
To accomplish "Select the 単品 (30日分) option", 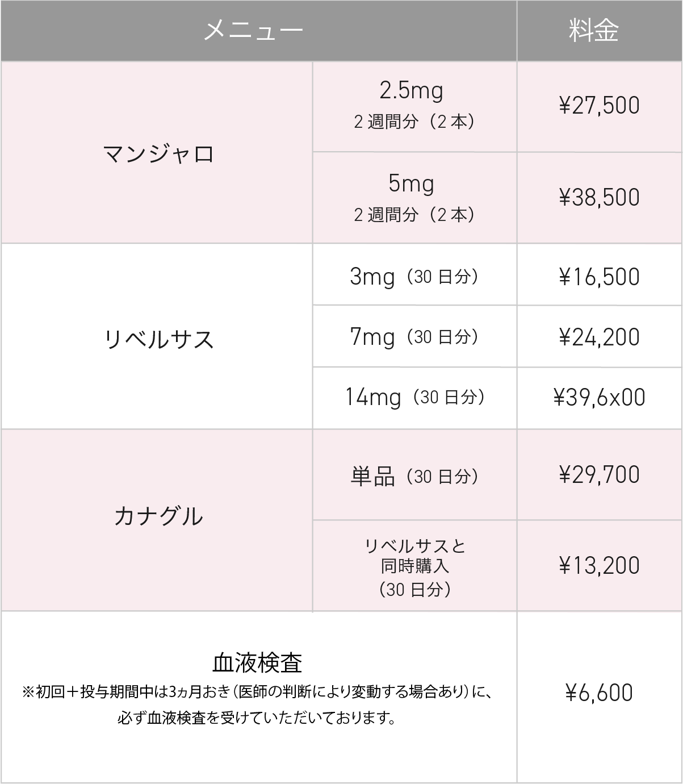I will click(414, 476).
